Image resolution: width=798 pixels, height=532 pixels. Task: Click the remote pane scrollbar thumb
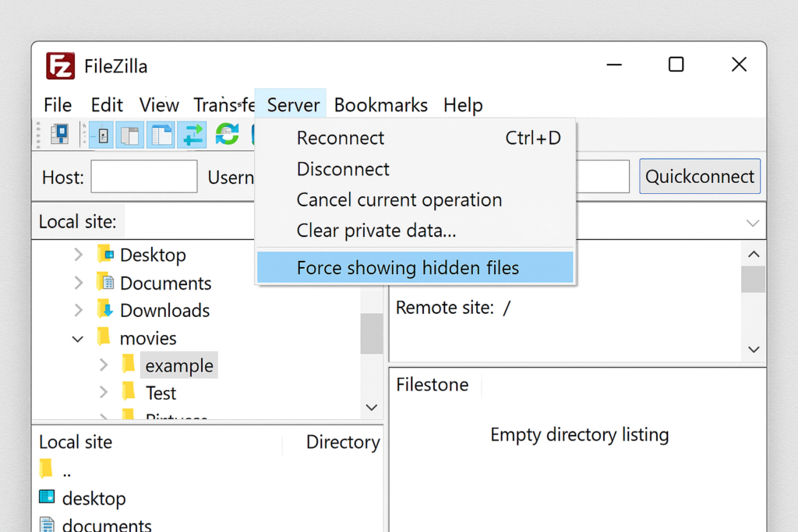click(754, 279)
